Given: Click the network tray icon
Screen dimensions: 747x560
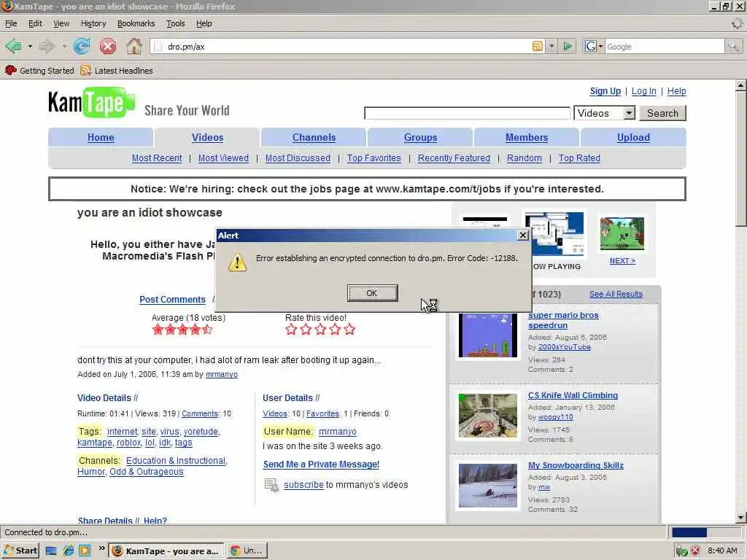Looking at the screenshot, I should pyautogui.click(x=681, y=551).
